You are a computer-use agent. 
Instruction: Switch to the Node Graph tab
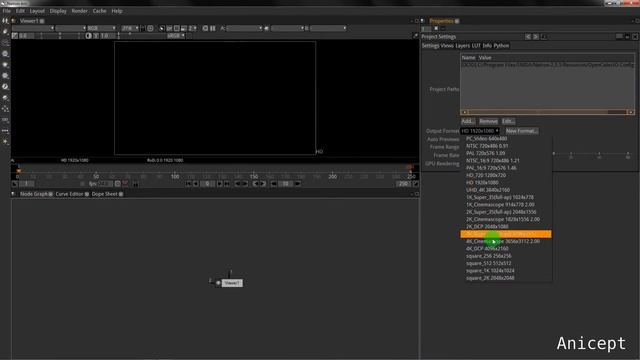[x=34, y=194]
